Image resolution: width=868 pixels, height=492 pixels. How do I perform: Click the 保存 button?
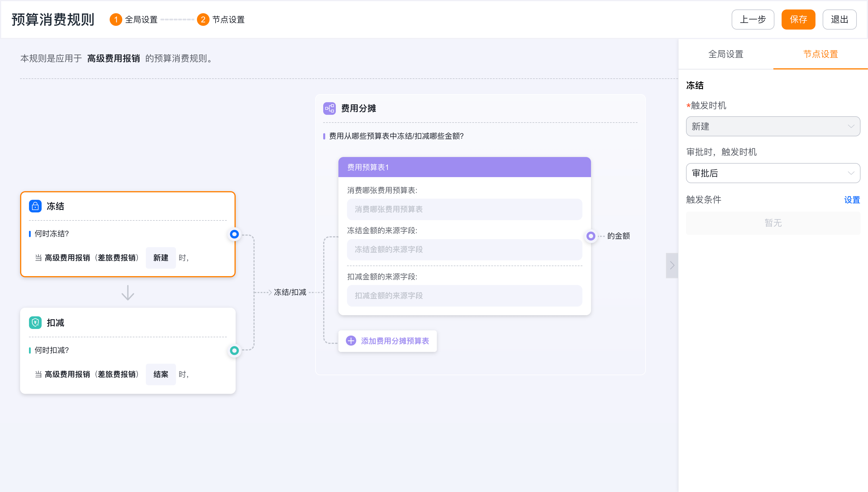coord(799,20)
